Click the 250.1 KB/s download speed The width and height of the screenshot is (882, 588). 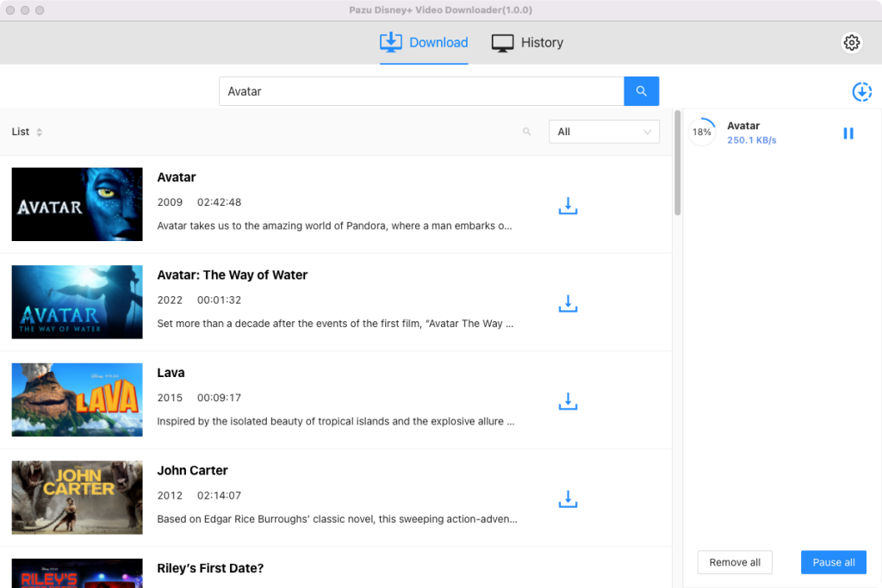click(751, 140)
